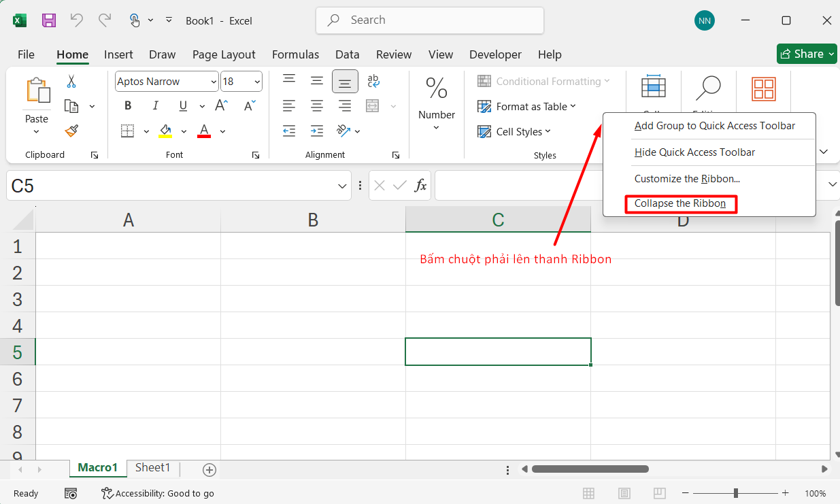Click the Undo icon
Image resolution: width=840 pixels, height=504 pixels.
[x=76, y=20]
